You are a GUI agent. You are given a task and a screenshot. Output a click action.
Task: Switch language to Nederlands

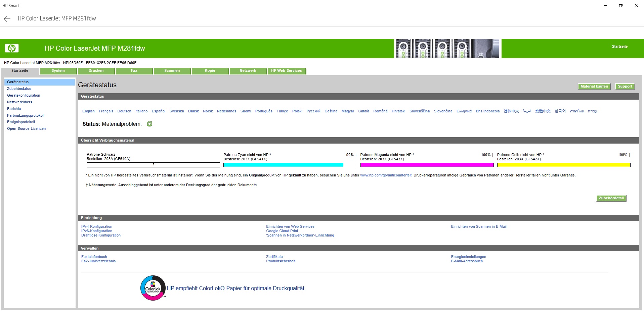point(226,111)
